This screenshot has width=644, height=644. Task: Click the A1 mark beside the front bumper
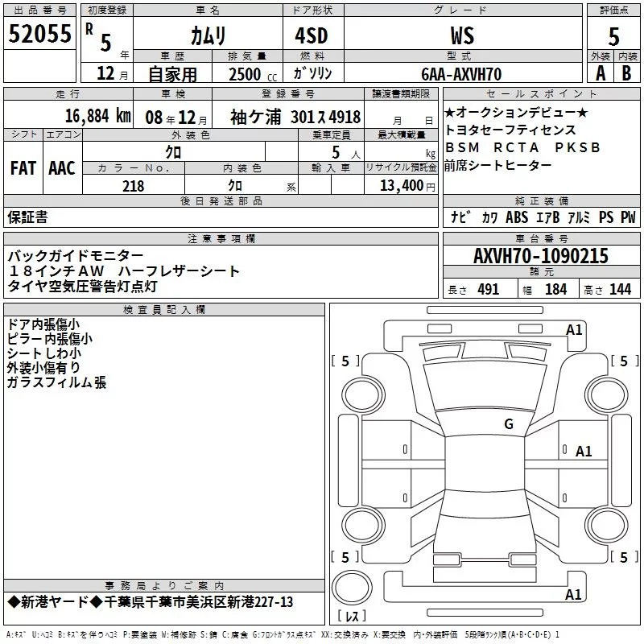[x=574, y=330]
